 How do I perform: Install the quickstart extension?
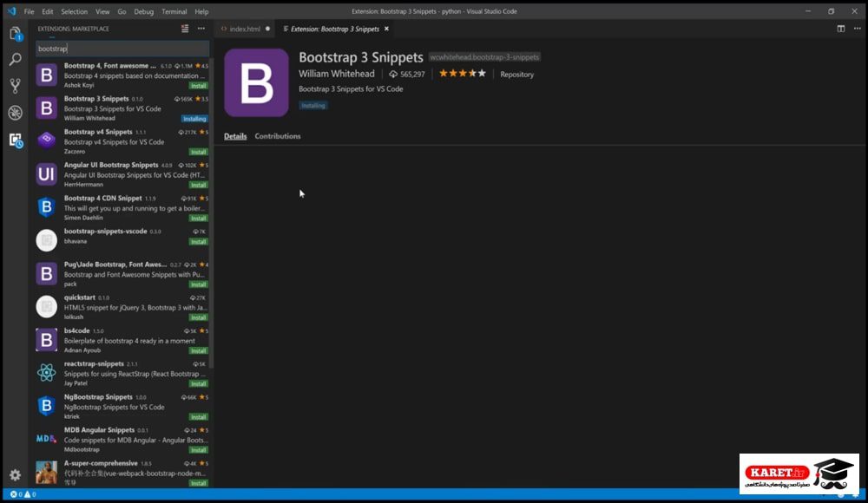(x=198, y=317)
